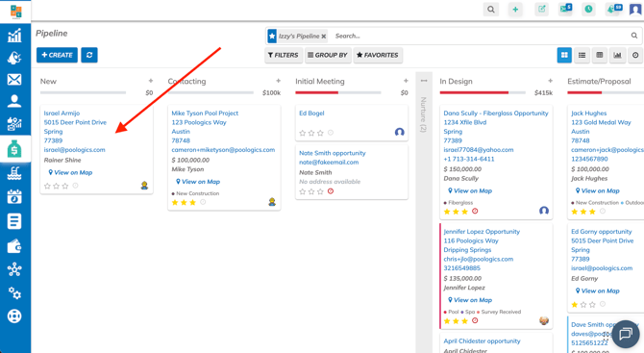This screenshot has height=353, width=644.
Task: Set second star on Ed Gorny card
Action: 583,305
